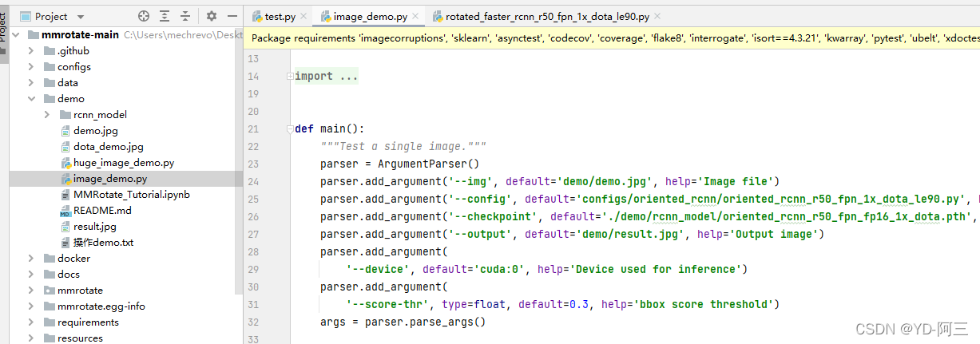Image resolution: width=980 pixels, height=344 pixels.
Task: Click the README.md markdown file icon
Action: [x=65, y=211]
